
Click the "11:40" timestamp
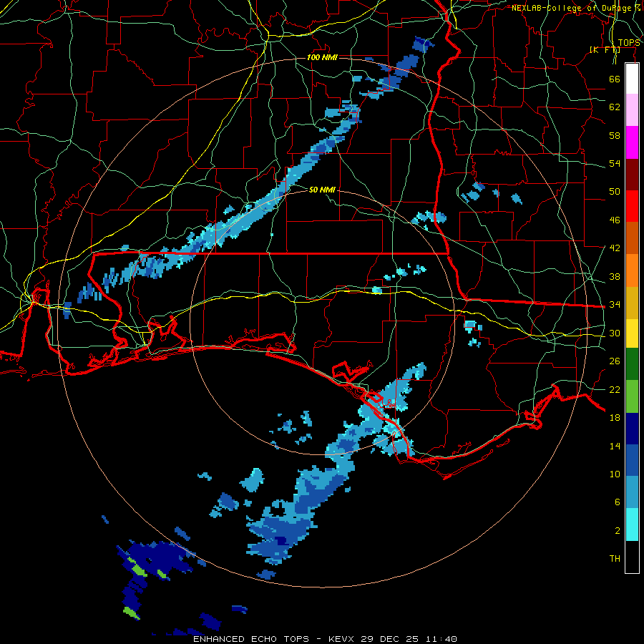coord(440,639)
